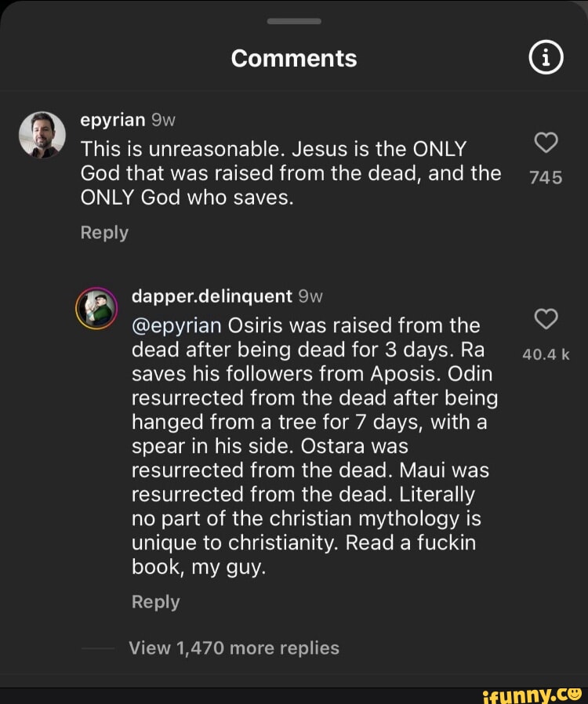Like epyrian's comment with the heart
Image resolution: width=588 pixels, height=704 pixels.
point(545,143)
